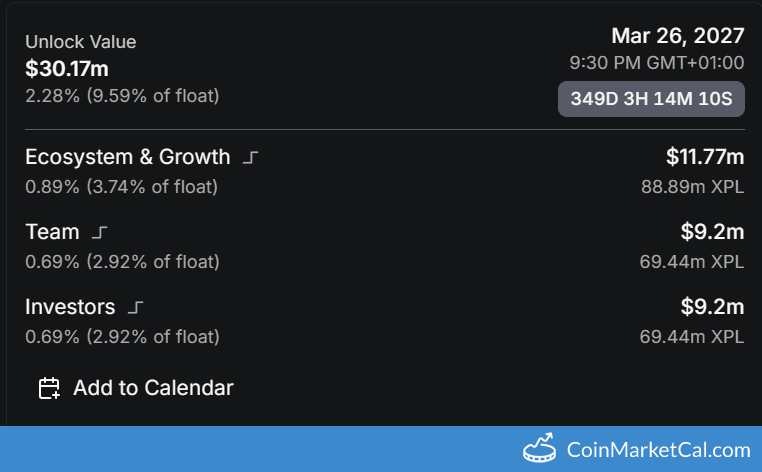Click the Unlock Value heading
Image resolution: width=762 pixels, height=472 pixels.
point(80,42)
